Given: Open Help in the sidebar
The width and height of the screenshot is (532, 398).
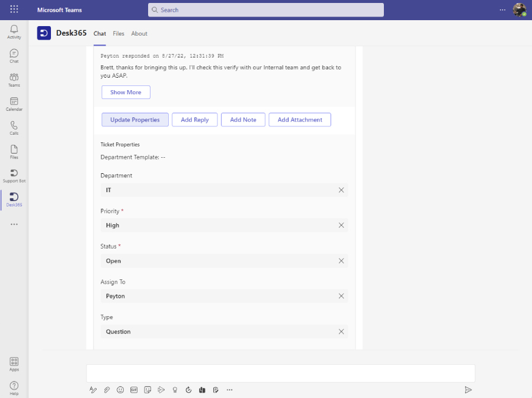Looking at the screenshot, I should click(14, 389).
